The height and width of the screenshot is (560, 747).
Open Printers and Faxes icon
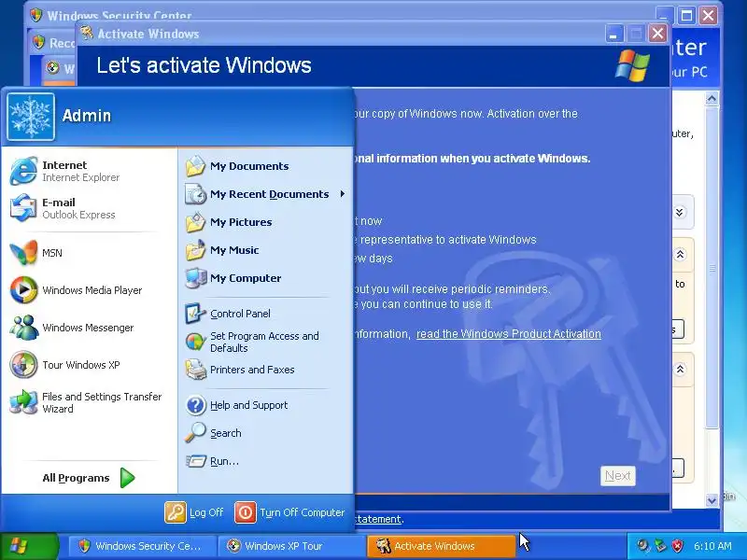[x=195, y=370]
